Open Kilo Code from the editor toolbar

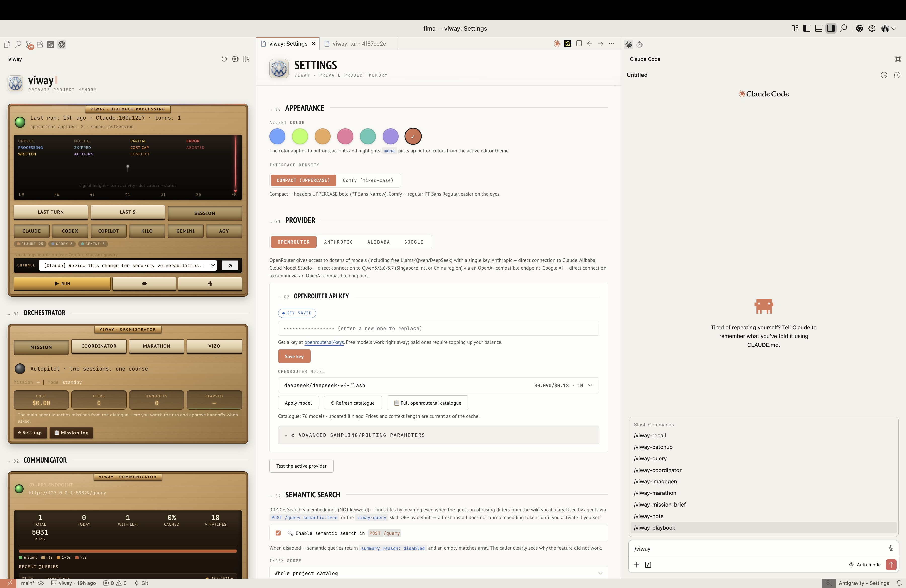tap(568, 44)
